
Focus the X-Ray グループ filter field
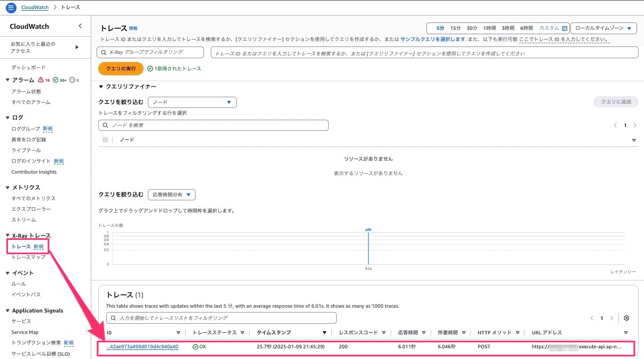tap(150, 52)
